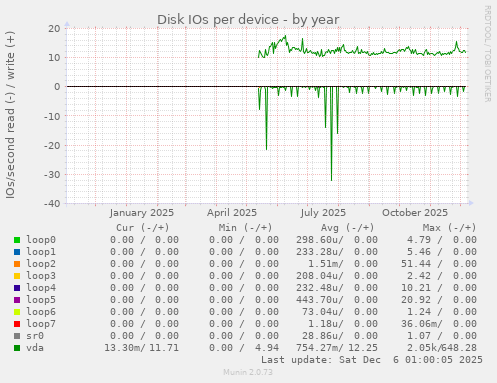This screenshot has width=497, height=383.
Task: Select the loop3 legend label
Action: coord(41,276)
